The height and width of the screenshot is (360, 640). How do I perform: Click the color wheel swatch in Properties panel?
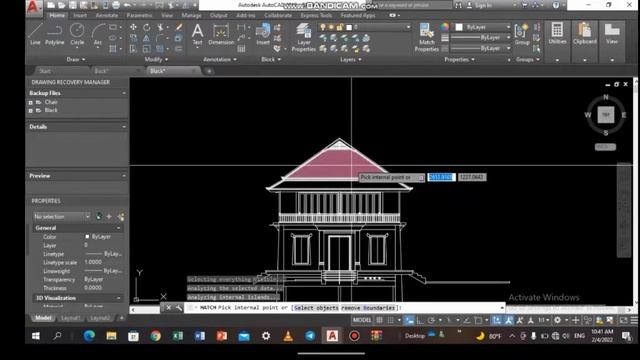[x=444, y=27]
